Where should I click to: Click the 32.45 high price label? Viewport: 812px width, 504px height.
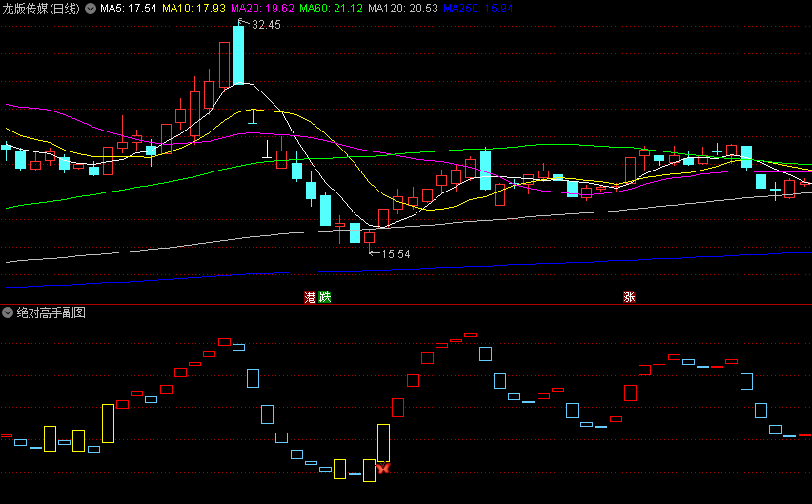tap(266, 25)
